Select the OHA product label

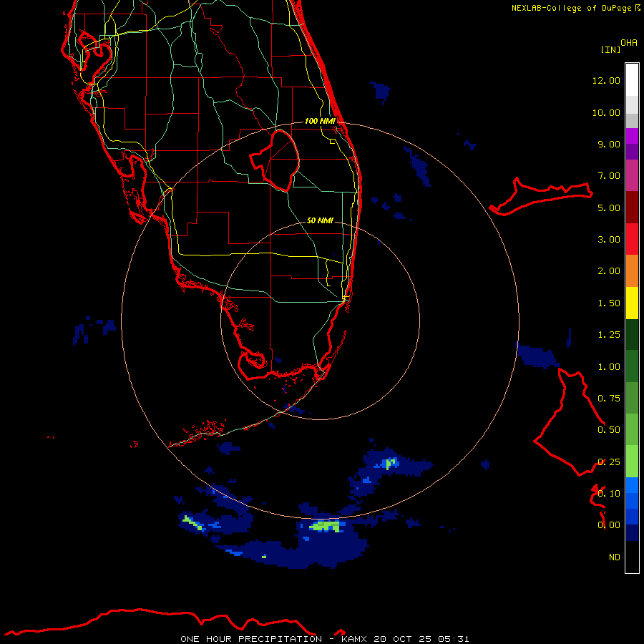click(x=629, y=43)
